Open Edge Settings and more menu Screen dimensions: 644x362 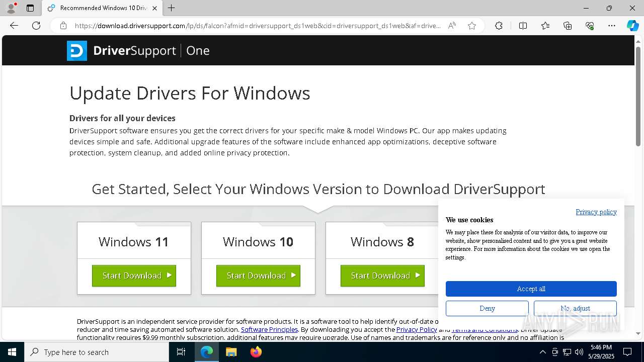[612, 26]
